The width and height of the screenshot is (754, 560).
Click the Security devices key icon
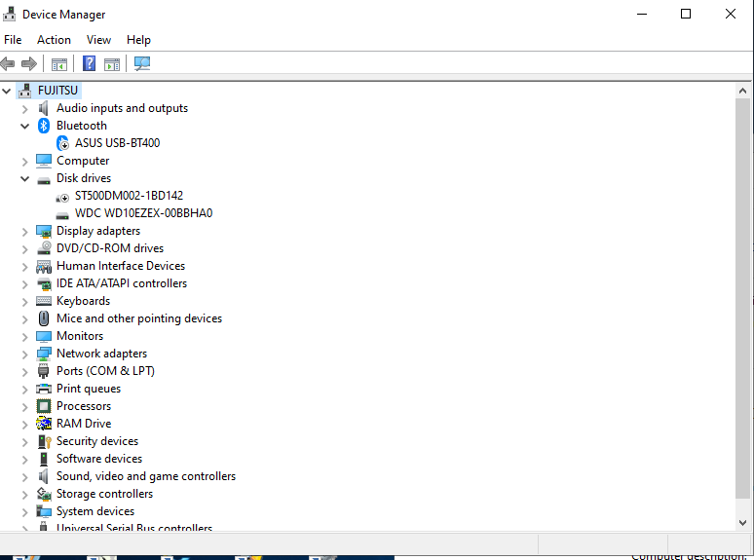pos(44,441)
